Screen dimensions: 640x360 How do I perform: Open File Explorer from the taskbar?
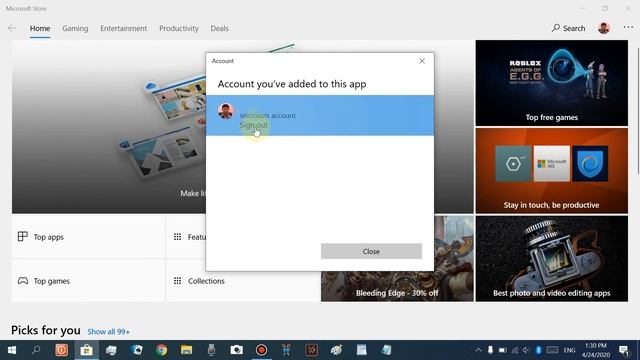[187, 350]
